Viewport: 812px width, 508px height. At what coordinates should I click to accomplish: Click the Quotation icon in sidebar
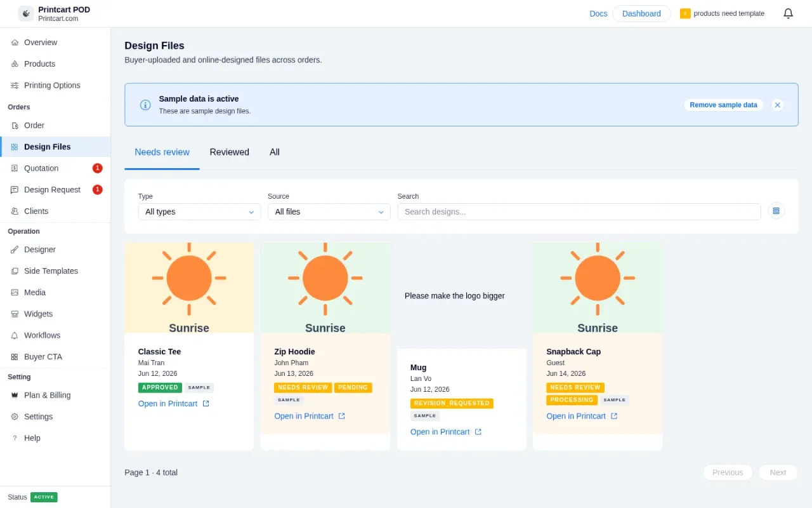tap(15, 168)
